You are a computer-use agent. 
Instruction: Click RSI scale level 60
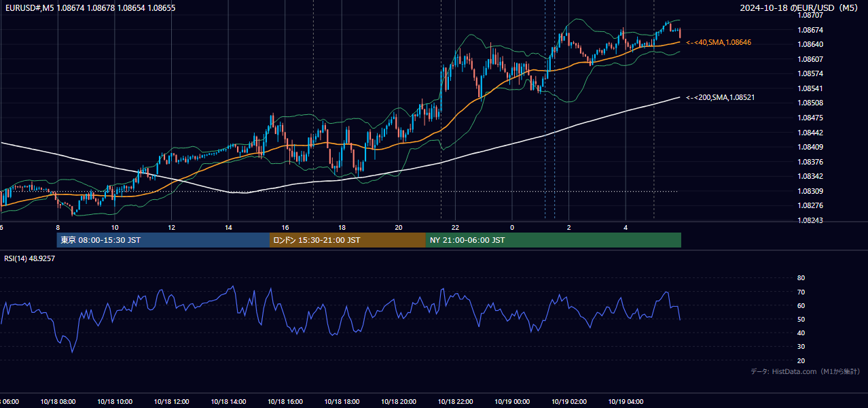tap(801, 305)
